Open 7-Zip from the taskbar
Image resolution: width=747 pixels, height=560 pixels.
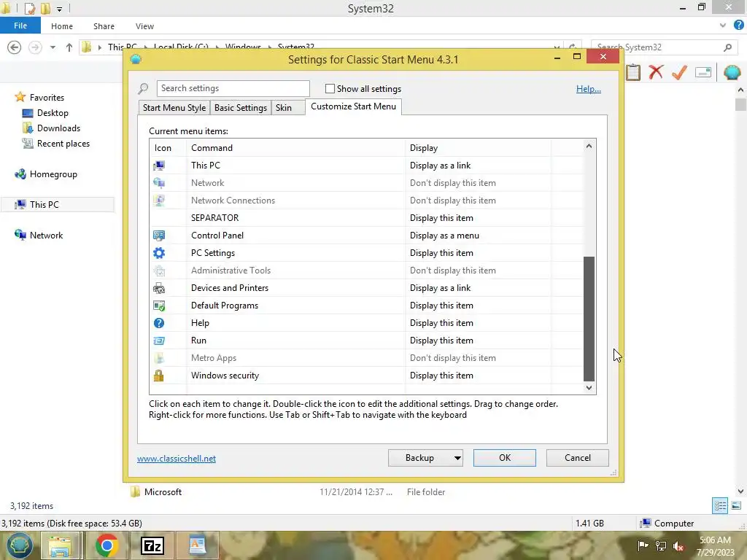152,545
